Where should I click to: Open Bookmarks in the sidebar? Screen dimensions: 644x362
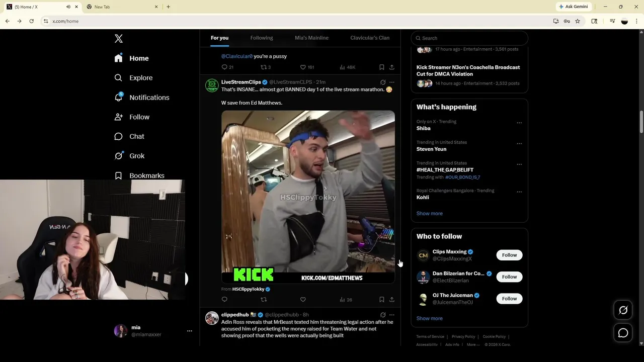pyautogui.click(x=140, y=175)
